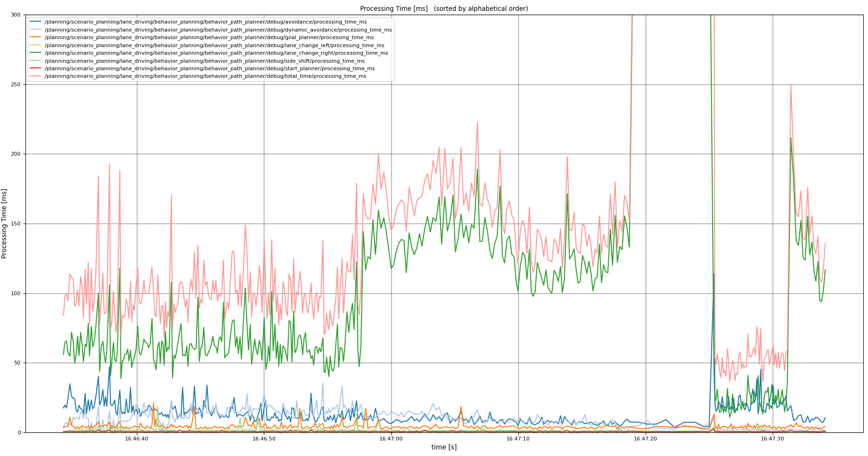Viewport: 868px width, 456px height.
Task: Click the dark orange goal_planner legend line sample
Action: pyautogui.click(x=36, y=37)
